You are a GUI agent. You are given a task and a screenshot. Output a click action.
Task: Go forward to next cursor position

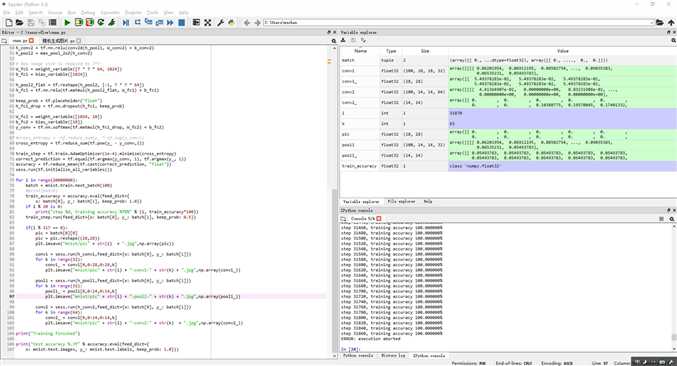(x=257, y=22)
